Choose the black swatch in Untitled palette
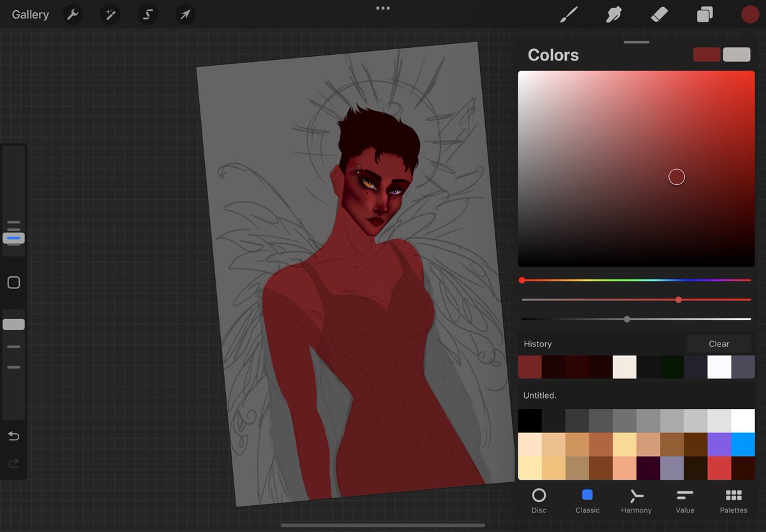Viewport: 766px width, 532px height. pos(530,421)
